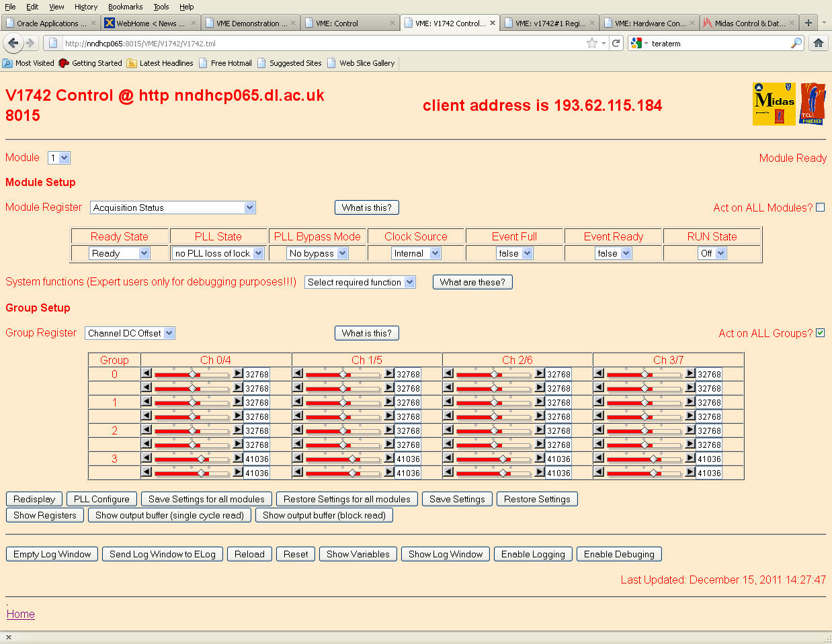Open a new tab with plus button
Viewport: 832px width, 644px height.
click(808, 23)
